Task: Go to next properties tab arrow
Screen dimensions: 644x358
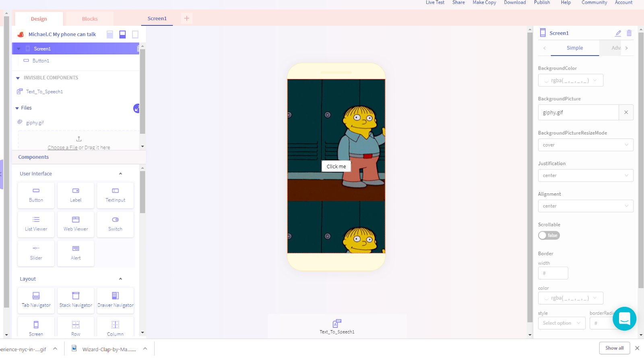Action: pyautogui.click(x=627, y=48)
